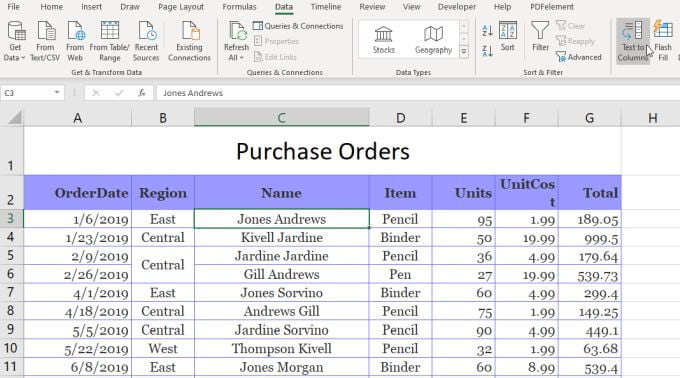Open the Formulas tab
The height and width of the screenshot is (378, 680).
239,7
